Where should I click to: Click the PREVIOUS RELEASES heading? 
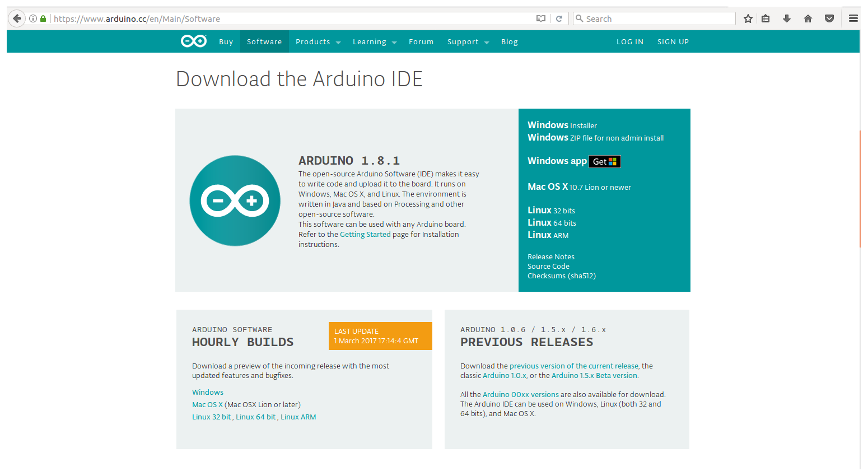526,342
